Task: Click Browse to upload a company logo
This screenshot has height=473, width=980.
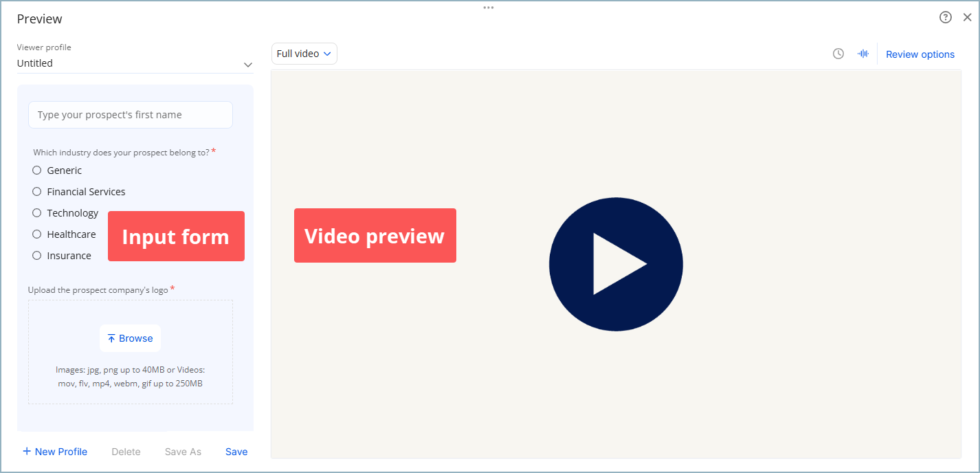Action: click(x=130, y=338)
